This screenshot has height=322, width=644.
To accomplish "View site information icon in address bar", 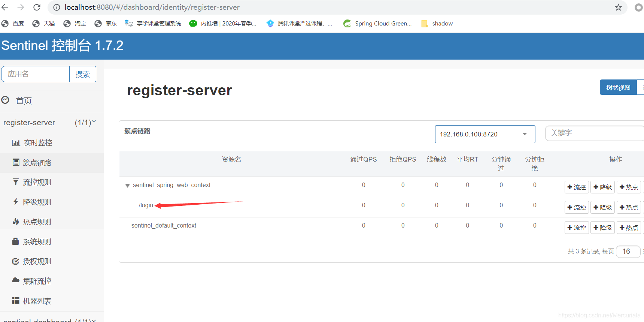I will (x=57, y=7).
